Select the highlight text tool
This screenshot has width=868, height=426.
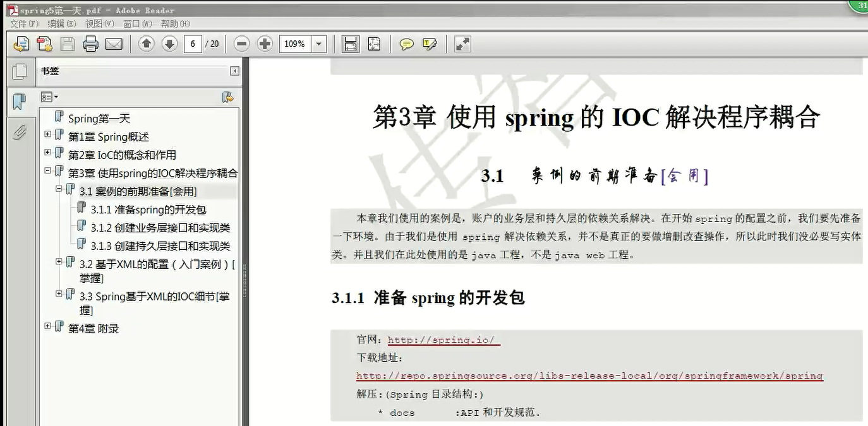coord(430,44)
